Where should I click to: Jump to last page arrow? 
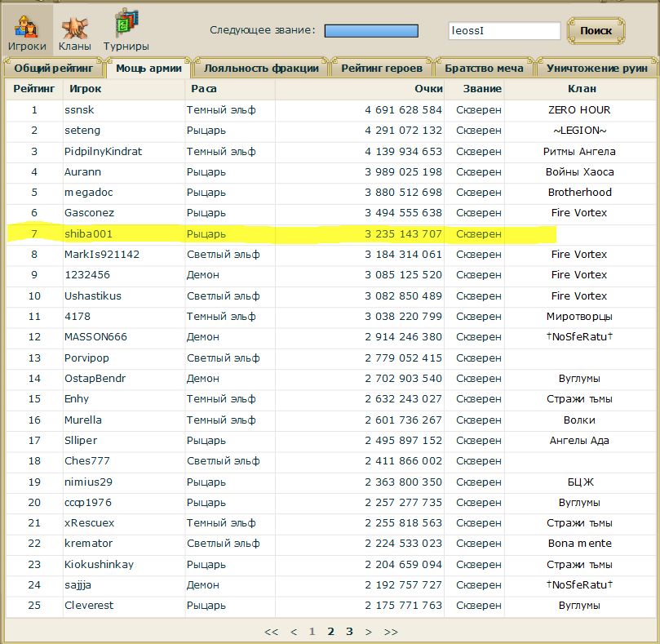391,631
